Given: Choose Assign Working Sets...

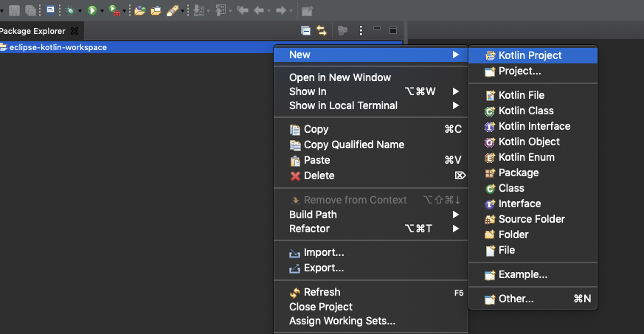Looking at the screenshot, I should point(371,321).
